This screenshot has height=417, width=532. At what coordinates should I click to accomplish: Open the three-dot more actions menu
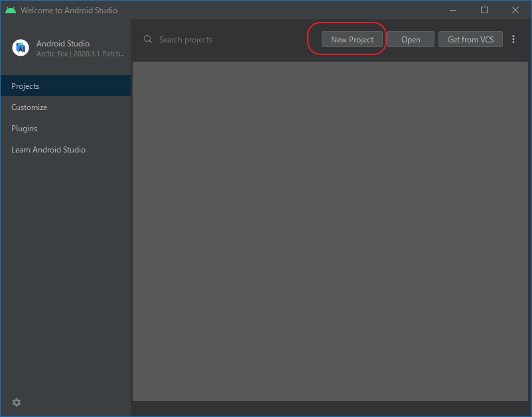coord(514,39)
